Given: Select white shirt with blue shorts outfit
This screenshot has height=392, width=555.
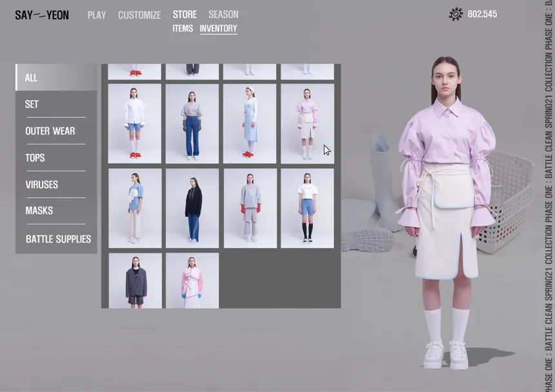Looking at the screenshot, I should click(134, 124).
